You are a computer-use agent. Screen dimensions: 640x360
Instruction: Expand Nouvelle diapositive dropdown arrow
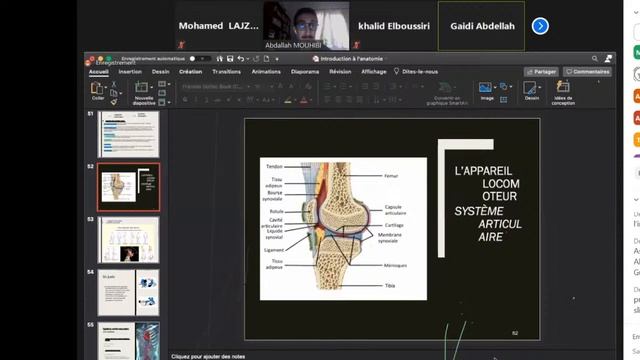151,87
